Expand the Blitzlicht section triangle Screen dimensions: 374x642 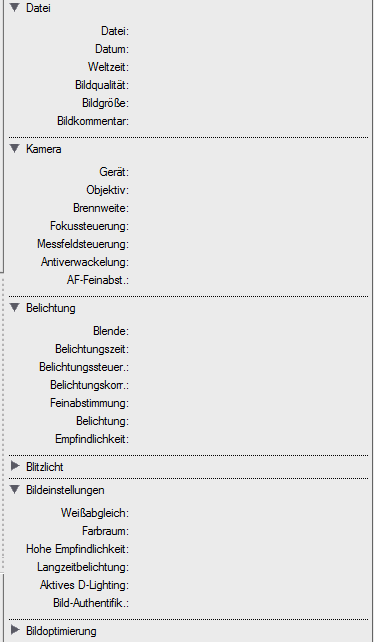tap(15, 466)
